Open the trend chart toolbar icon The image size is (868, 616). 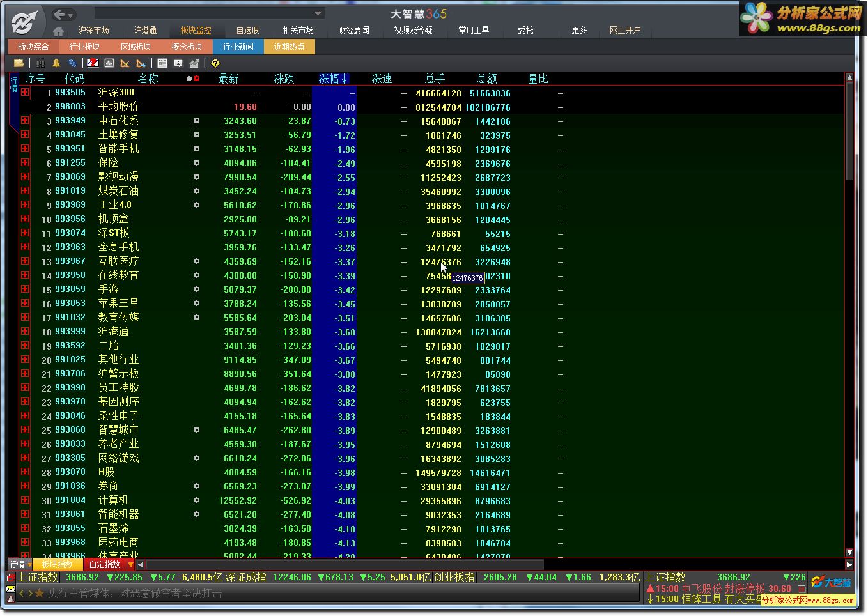pyautogui.click(x=194, y=63)
